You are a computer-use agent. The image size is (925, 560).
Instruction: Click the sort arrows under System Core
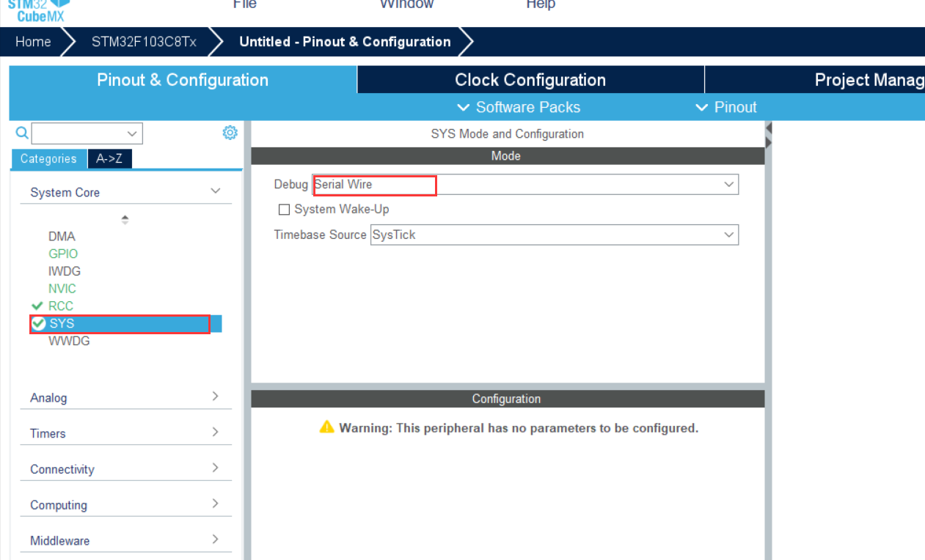click(x=125, y=219)
